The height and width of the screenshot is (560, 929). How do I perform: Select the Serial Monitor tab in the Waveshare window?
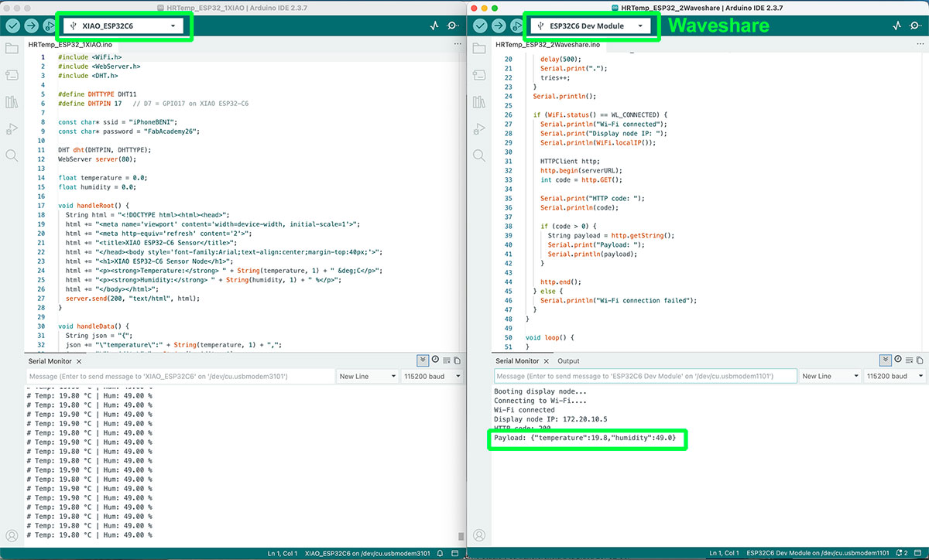[x=517, y=361]
